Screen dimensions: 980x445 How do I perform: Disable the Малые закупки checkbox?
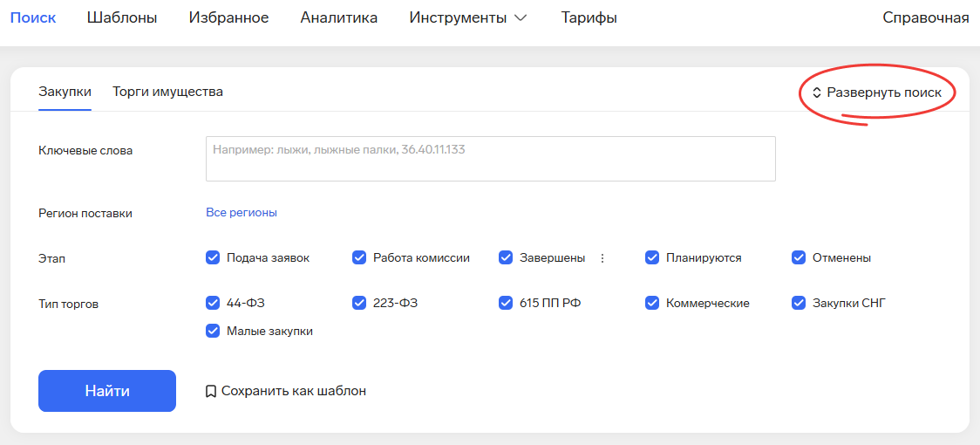pyautogui.click(x=213, y=331)
